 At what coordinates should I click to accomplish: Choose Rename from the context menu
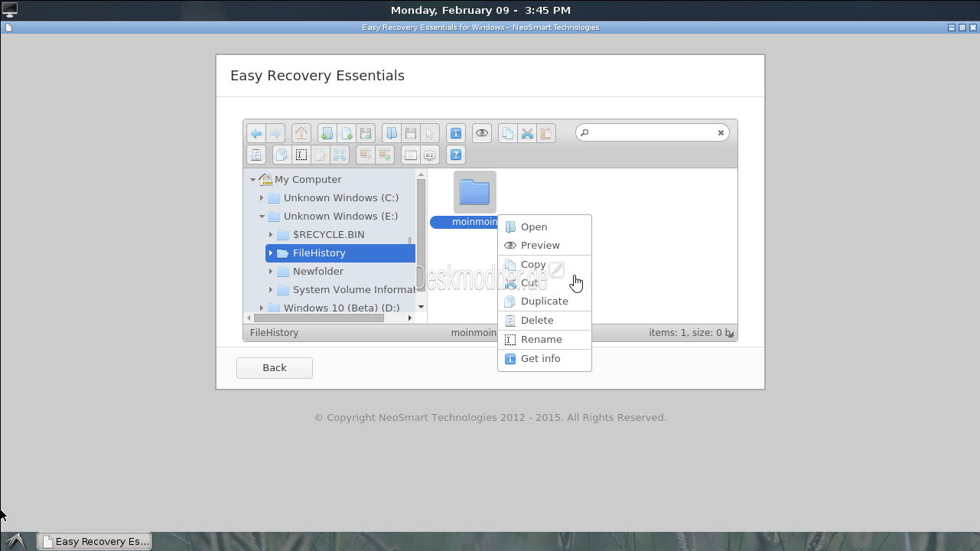[544, 339]
